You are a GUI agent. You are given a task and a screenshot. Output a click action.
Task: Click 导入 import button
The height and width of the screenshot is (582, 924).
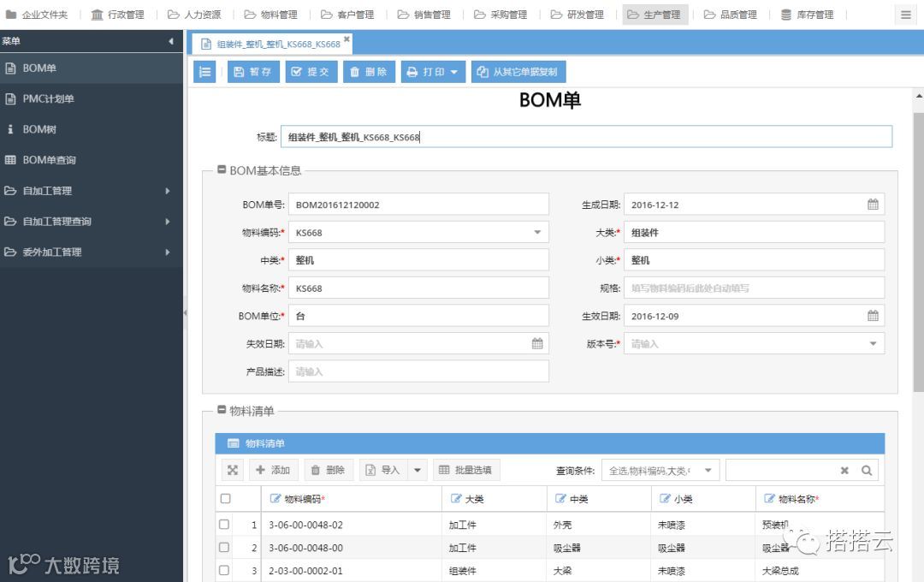[x=383, y=470]
